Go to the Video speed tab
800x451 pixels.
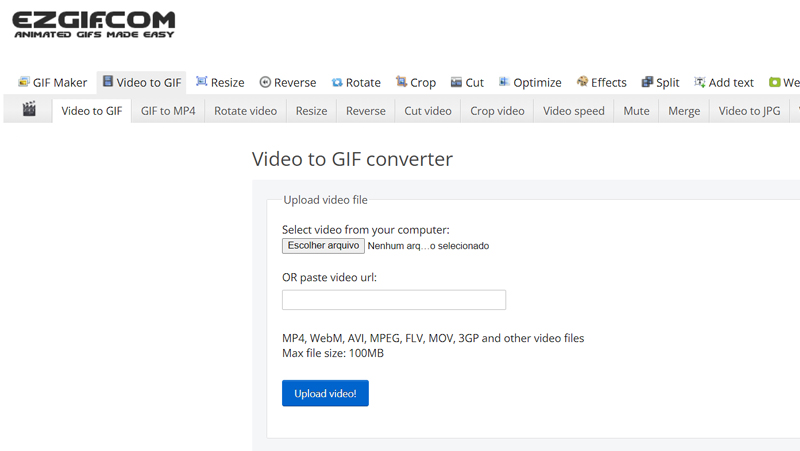(x=573, y=111)
